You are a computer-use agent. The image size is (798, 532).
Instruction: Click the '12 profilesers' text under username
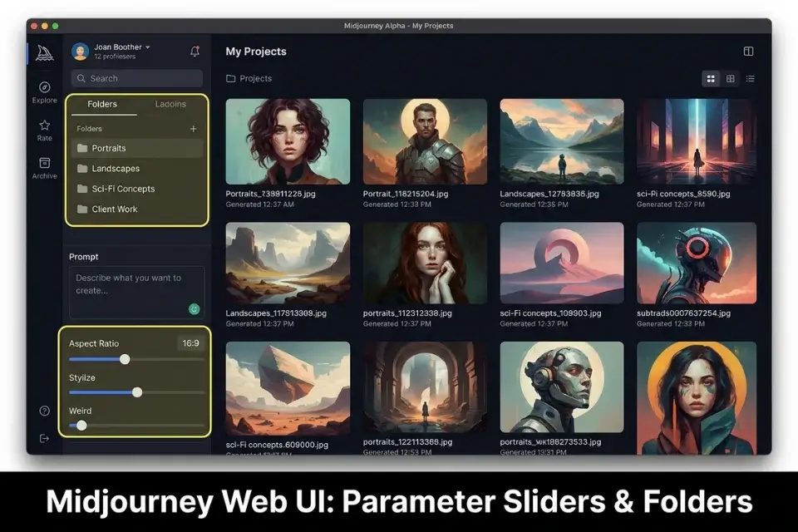point(115,57)
